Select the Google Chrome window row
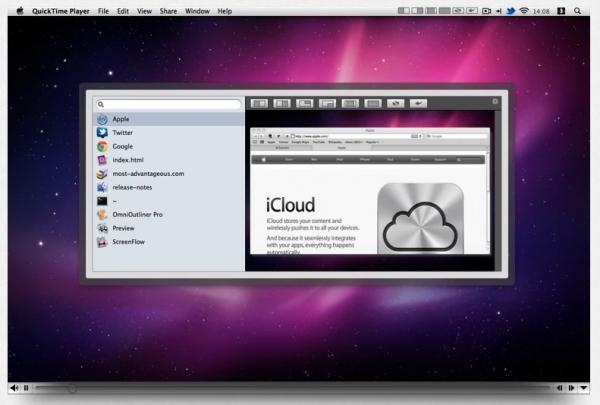 point(168,146)
